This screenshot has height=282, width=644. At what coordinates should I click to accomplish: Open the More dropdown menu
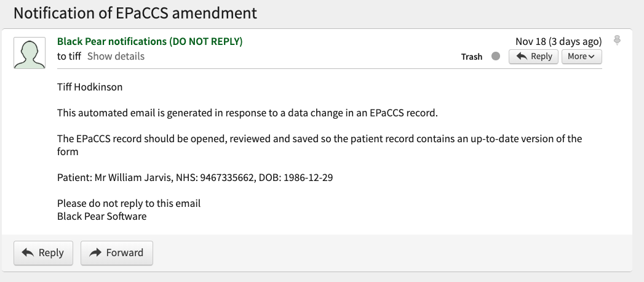(582, 56)
